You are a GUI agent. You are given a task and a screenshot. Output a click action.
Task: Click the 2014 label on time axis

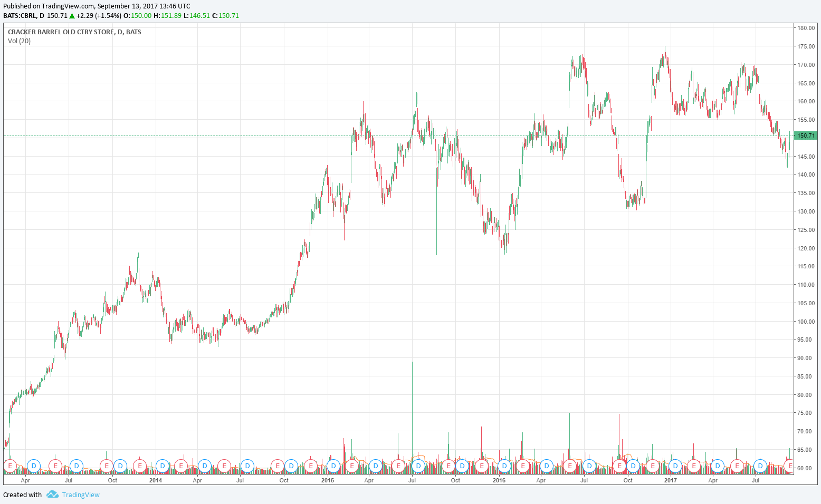pyautogui.click(x=156, y=480)
